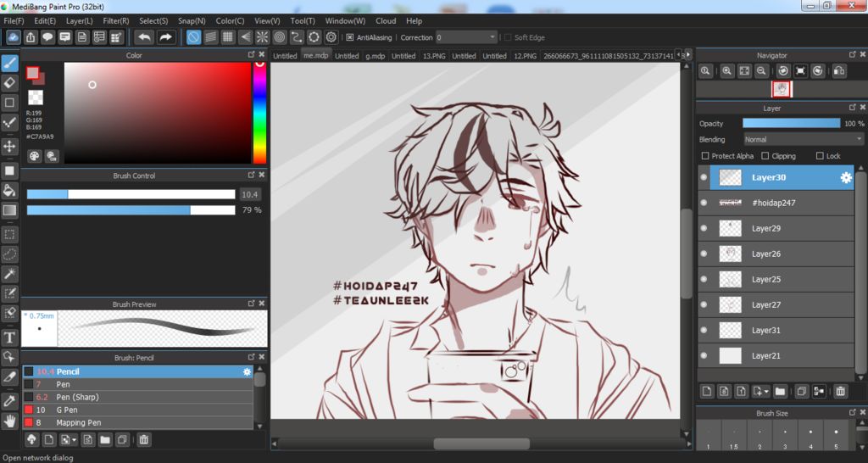The height and width of the screenshot is (463, 868).
Task: Select the rectangular Select tool
Action: click(x=9, y=234)
